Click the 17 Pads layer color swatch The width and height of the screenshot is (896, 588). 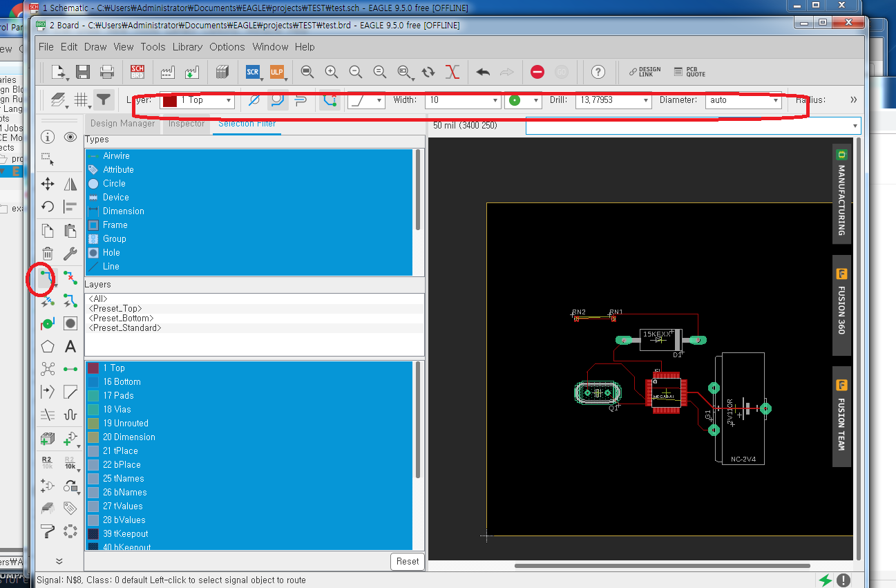(x=93, y=396)
